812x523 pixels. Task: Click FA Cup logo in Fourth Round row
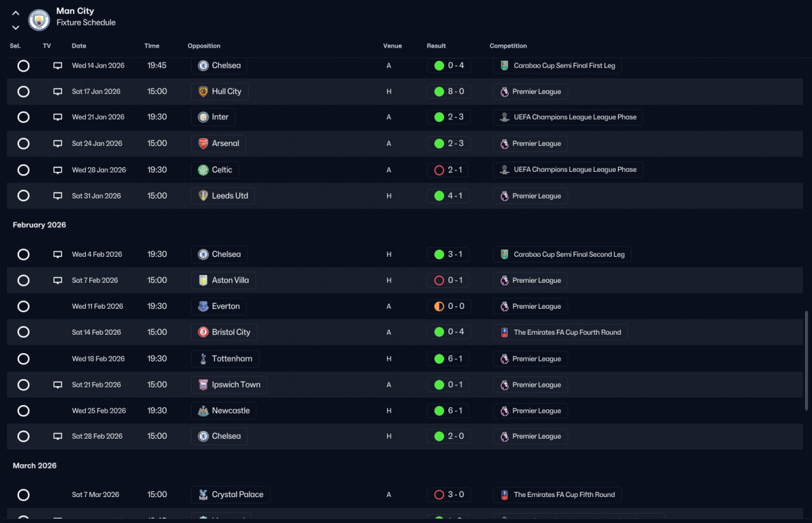pyautogui.click(x=504, y=332)
